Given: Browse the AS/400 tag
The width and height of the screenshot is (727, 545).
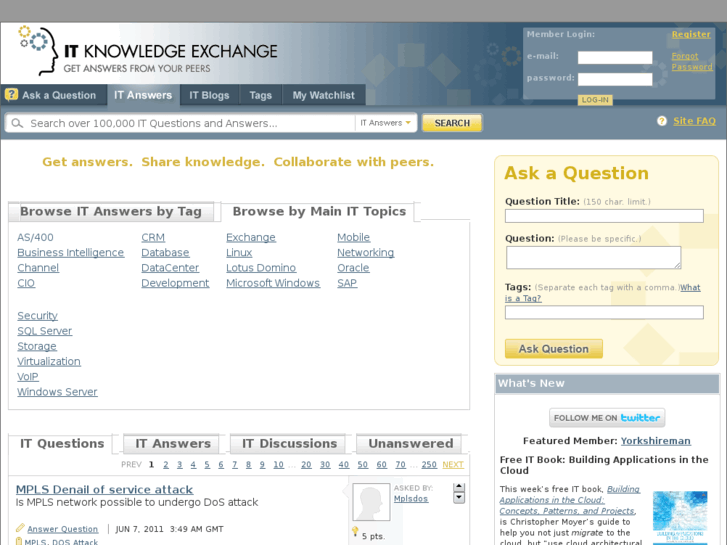Looking at the screenshot, I should tap(35, 237).
